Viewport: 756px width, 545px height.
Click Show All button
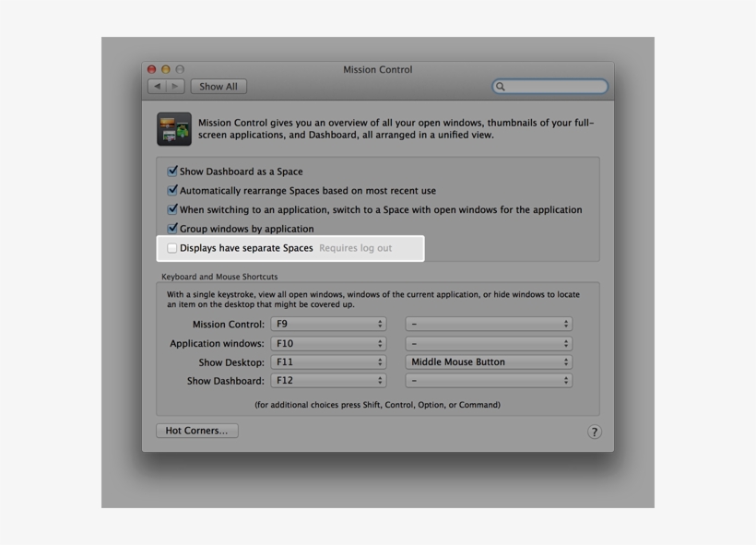click(x=219, y=87)
